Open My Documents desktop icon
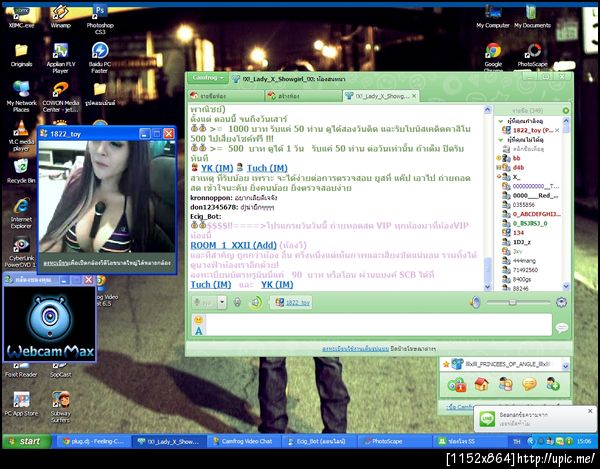600x469 pixels. (532, 17)
